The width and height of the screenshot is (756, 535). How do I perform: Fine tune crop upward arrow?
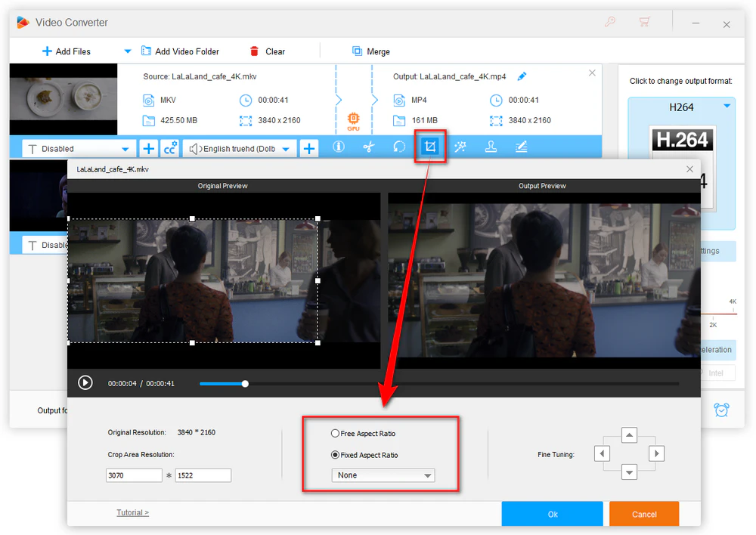pos(629,435)
